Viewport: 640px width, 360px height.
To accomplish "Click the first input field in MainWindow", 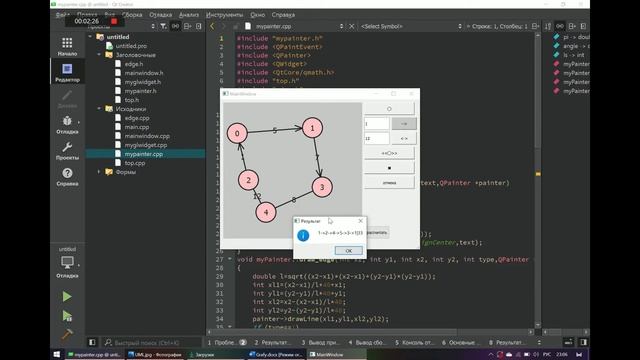I will point(376,124).
